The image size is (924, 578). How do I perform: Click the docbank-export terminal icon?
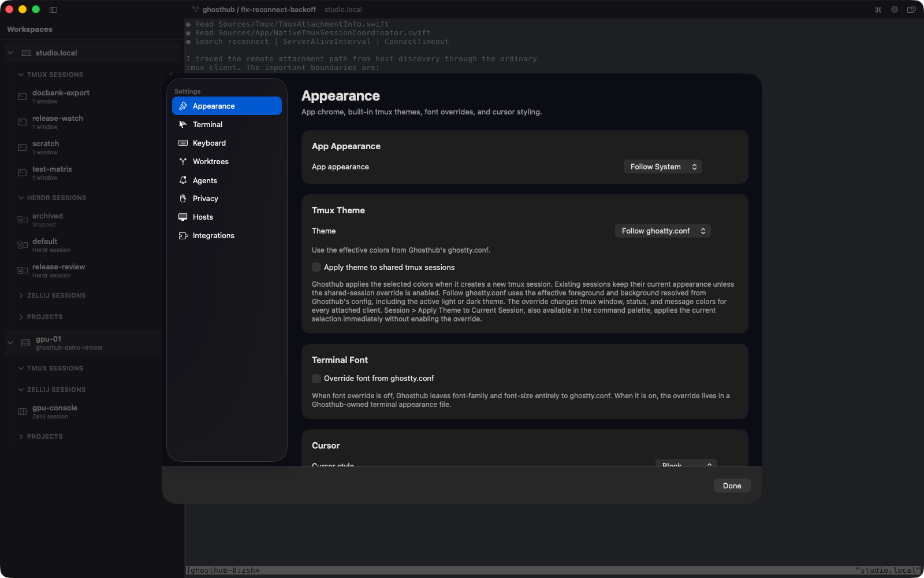pyautogui.click(x=23, y=97)
